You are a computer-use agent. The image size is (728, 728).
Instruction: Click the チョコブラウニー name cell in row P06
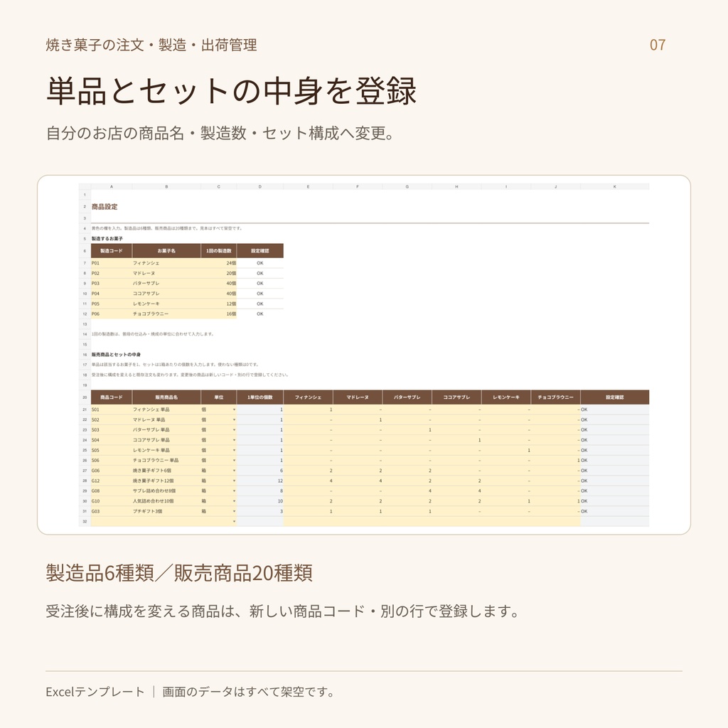click(166, 314)
